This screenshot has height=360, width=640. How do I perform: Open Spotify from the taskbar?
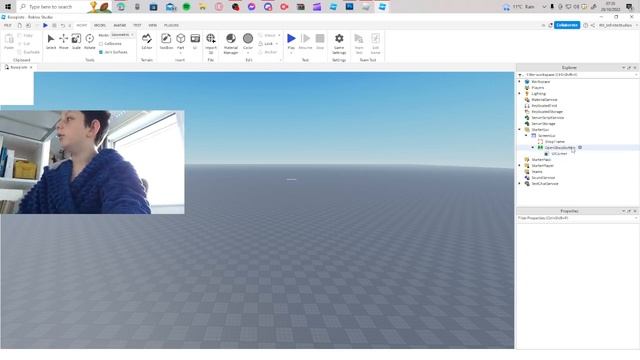pyautogui.click(x=186, y=7)
